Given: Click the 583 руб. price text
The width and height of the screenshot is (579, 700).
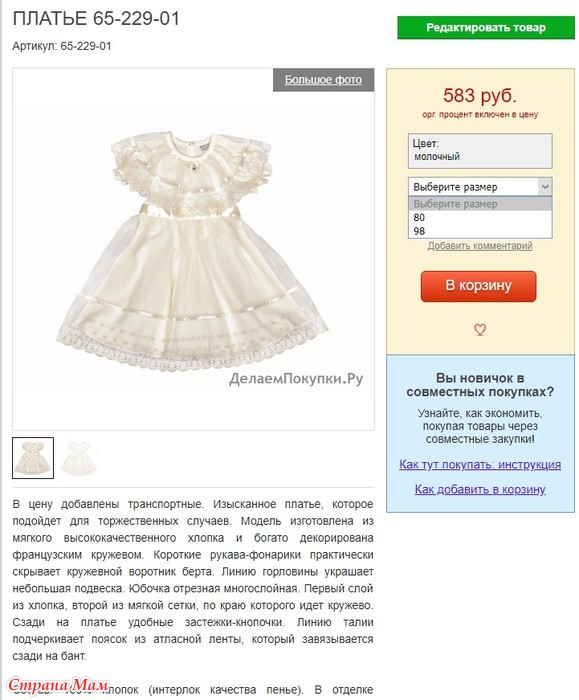Looking at the screenshot, I should [x=480, y=96].
